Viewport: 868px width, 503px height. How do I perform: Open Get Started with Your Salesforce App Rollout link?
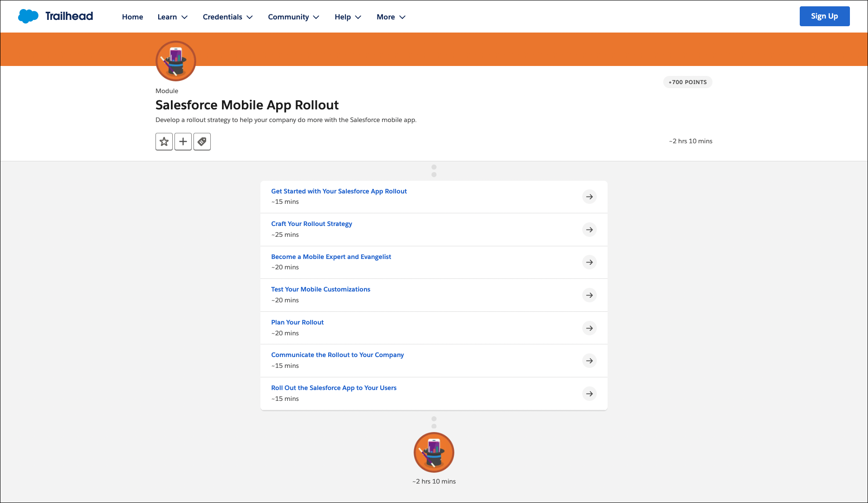pyautogui.click(x=339, y=191)
